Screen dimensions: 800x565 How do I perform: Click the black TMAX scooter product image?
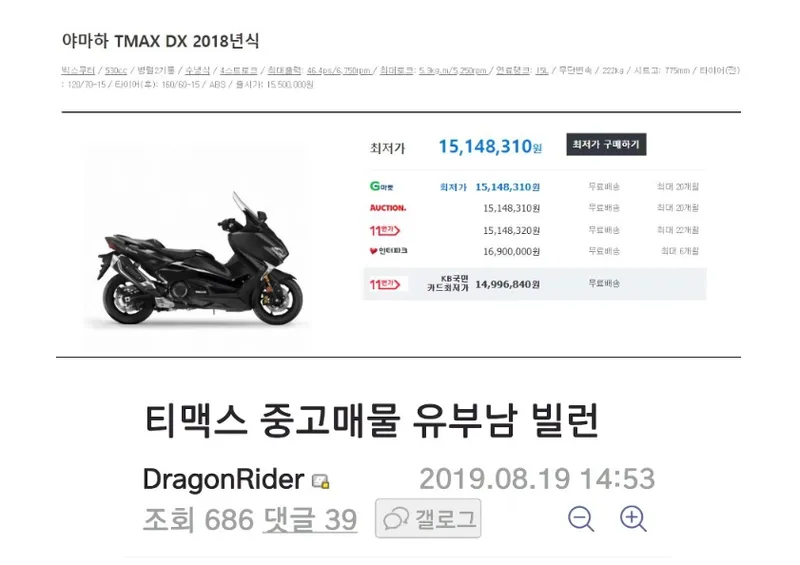[200, 259]
